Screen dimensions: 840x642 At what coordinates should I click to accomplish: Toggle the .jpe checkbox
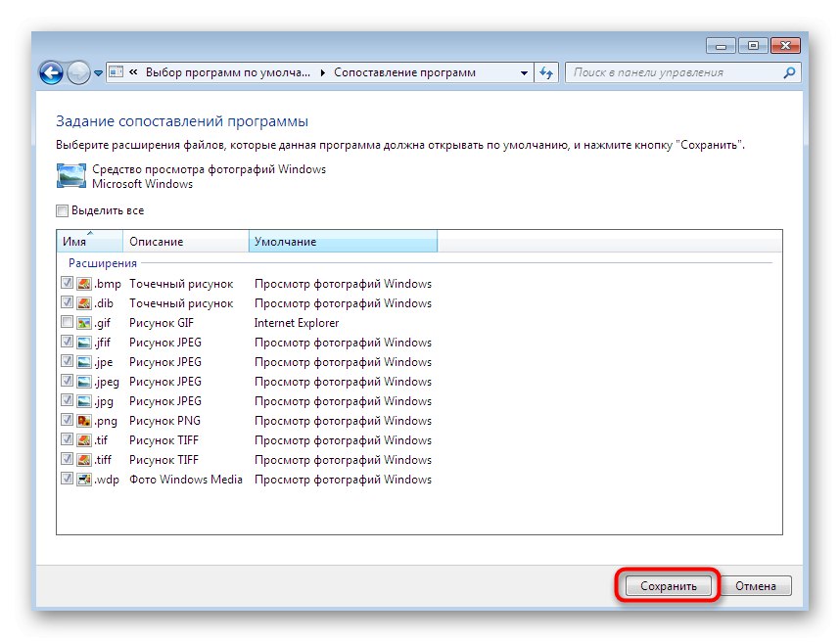click(67, 361)
